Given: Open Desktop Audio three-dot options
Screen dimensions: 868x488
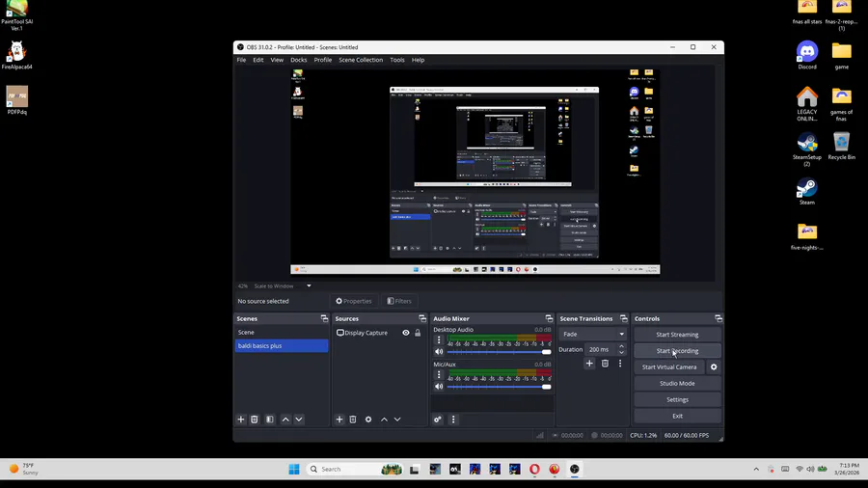Looking at the screenshot, I should 439,339.
